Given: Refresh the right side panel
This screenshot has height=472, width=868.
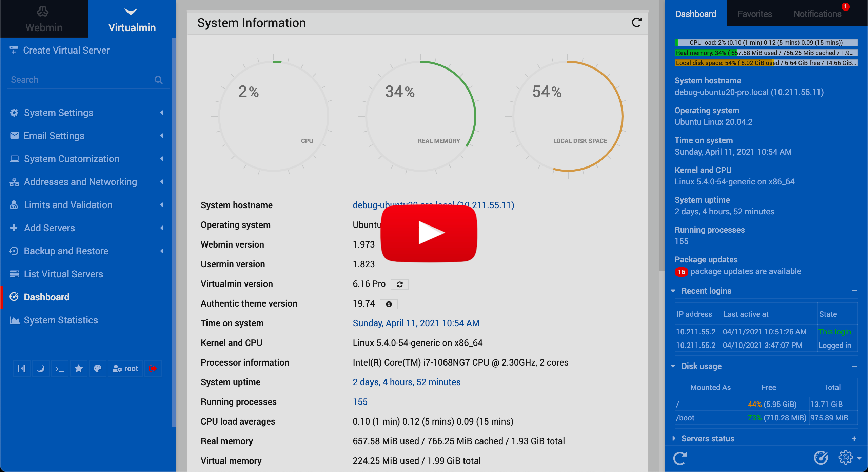Looking at the screenshot, I should [x=680, y=458].
